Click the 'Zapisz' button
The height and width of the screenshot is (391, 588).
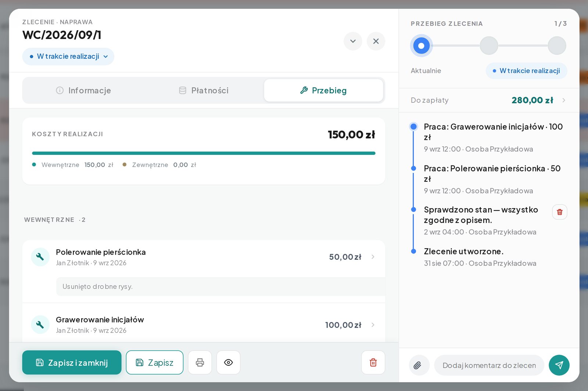[x=154, y=362]
